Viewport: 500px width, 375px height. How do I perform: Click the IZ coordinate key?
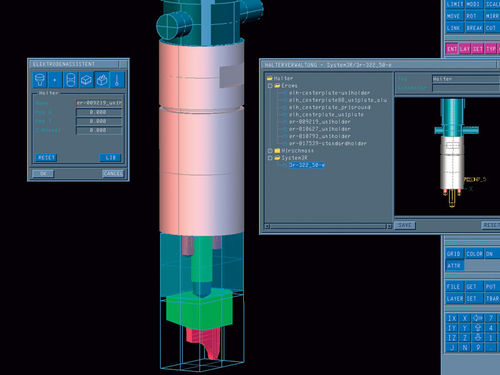click(452, 338)
